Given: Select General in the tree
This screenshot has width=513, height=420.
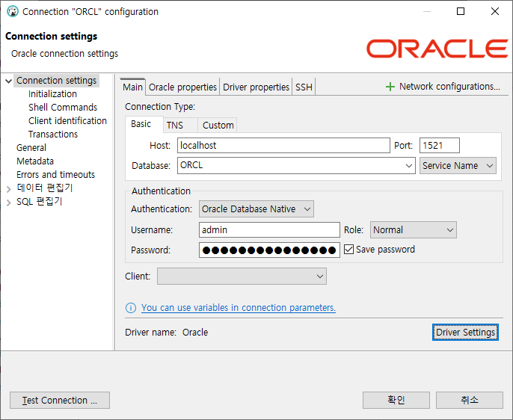Looking at the screenshot, I should 31,148.
